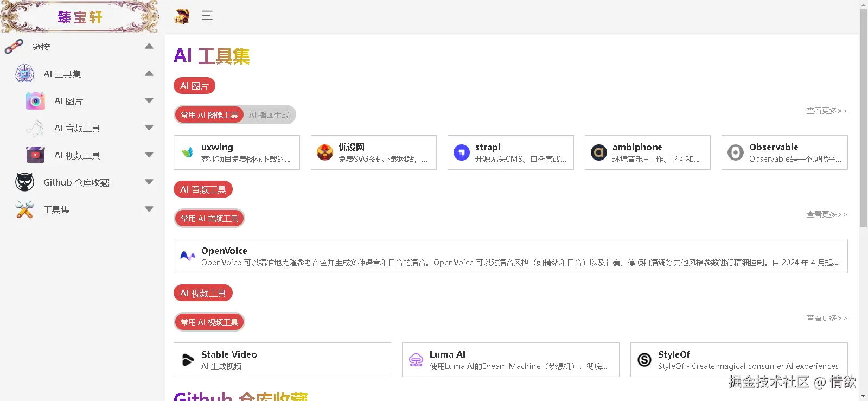868x401 pixels.
Task: Select the 常用 AI 图像工具 tab
Action: tap(209, 115)
